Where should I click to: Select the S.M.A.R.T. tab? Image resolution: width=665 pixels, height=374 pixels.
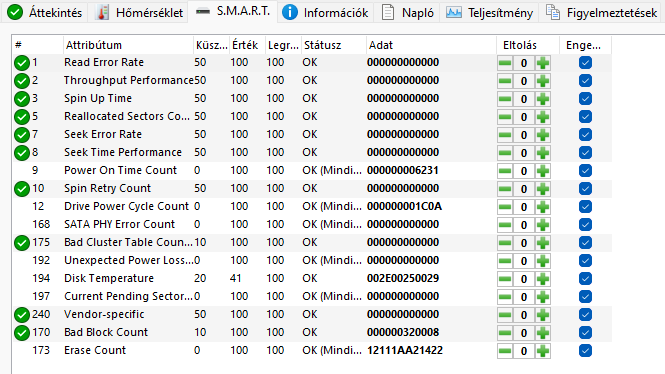click(233, 11)
